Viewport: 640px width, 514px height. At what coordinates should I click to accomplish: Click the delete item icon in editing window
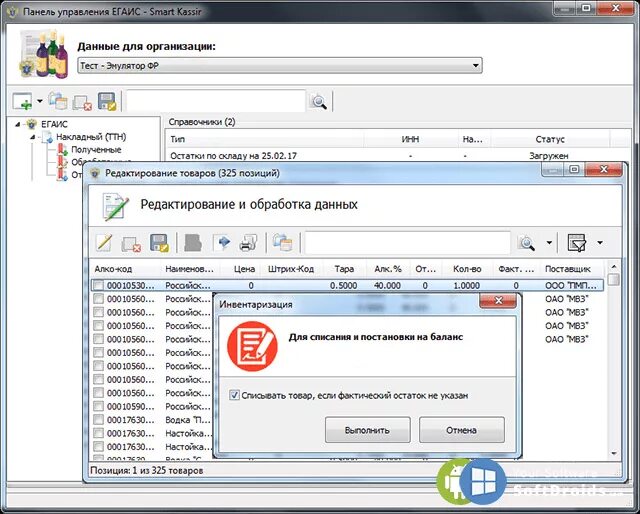(131, 244)
